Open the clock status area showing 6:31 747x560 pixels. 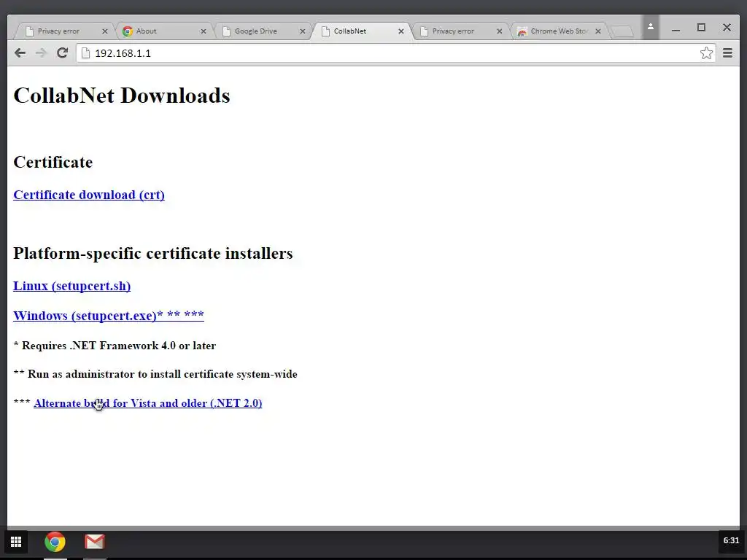pyautogui.click(x=731, y=540)
